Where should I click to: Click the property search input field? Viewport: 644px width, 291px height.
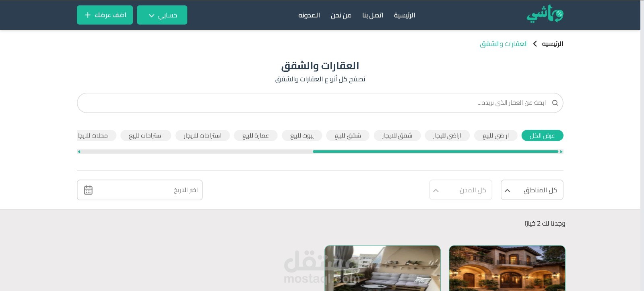pyautogui.click(x=320, y=103)
